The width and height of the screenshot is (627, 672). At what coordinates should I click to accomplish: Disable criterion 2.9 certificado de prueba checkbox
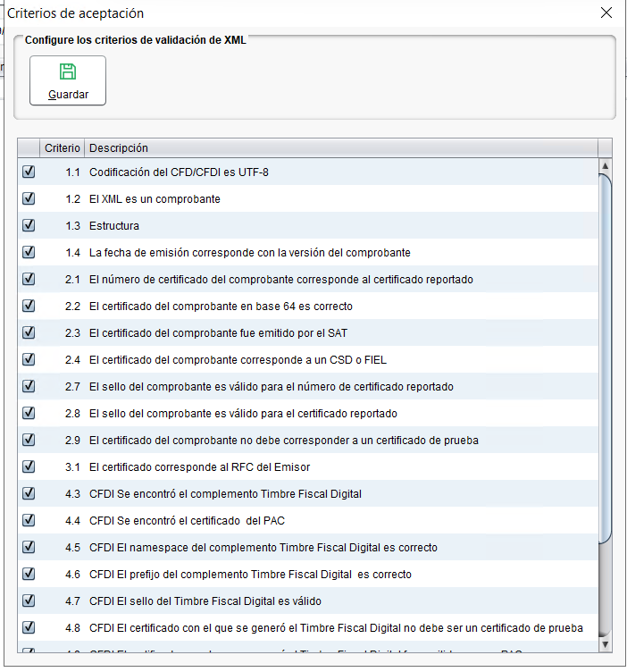(x=29, y=441)
